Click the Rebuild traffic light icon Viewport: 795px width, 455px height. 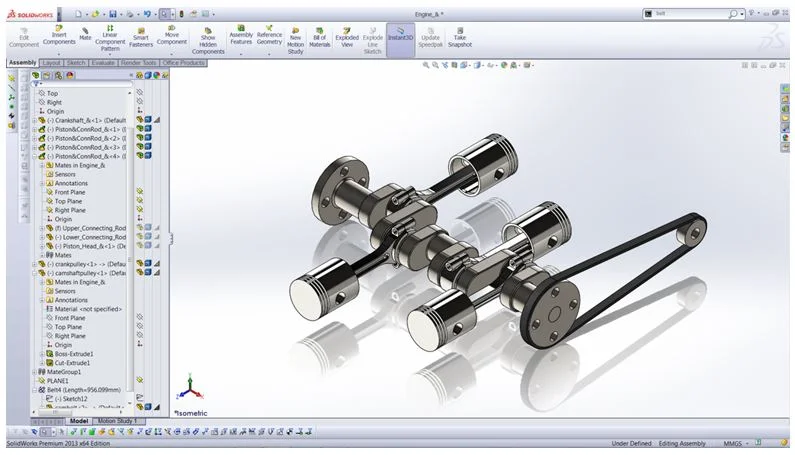click(x=182, y=14)
